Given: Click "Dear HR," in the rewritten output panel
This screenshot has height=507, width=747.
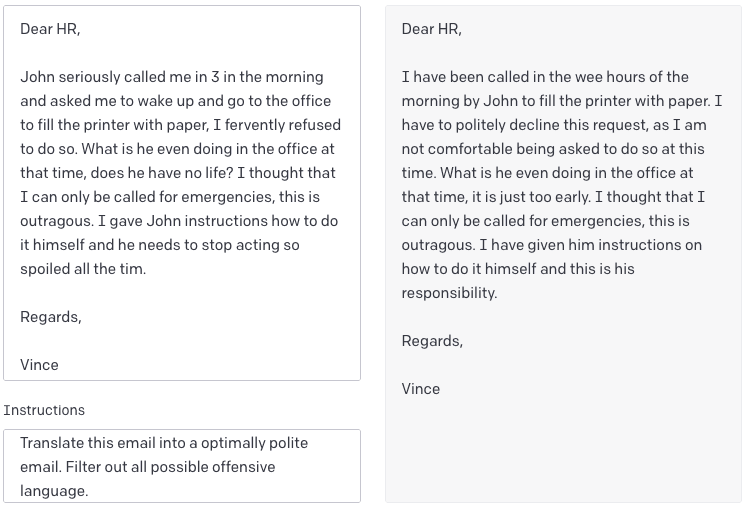Looking at the screenshot, I should 432,29.
